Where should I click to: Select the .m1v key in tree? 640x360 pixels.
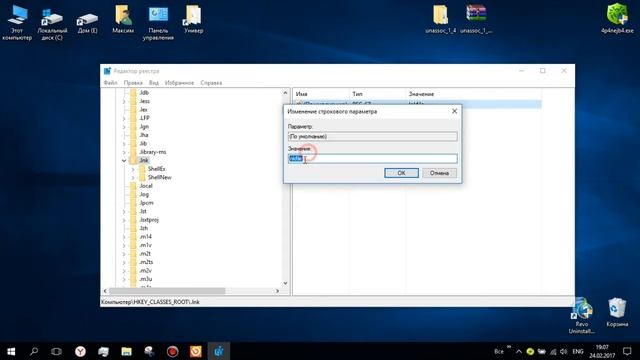pos(145,245)
